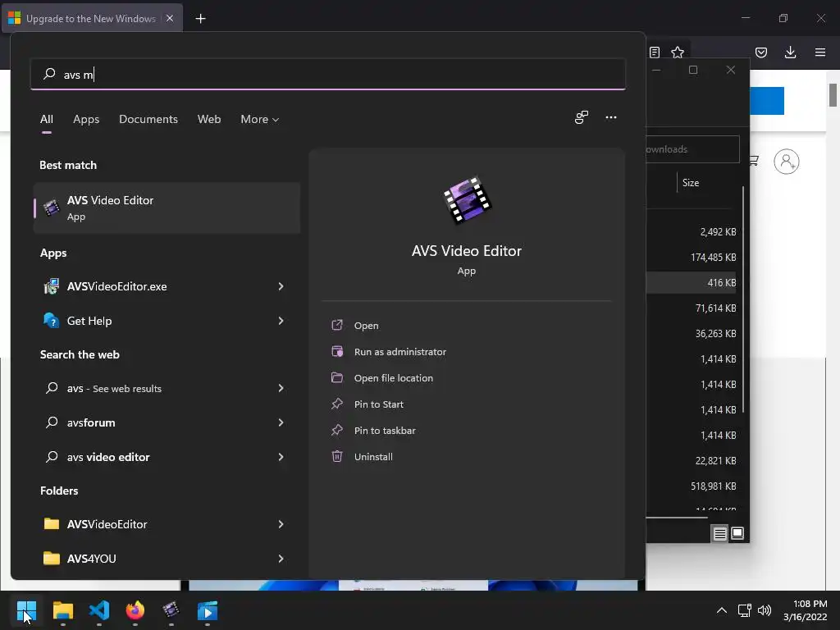This screenshot has width=840, height=630.
Task: Select the 'Upgrade to the New Windows' tab
Action: pos(92,18)
